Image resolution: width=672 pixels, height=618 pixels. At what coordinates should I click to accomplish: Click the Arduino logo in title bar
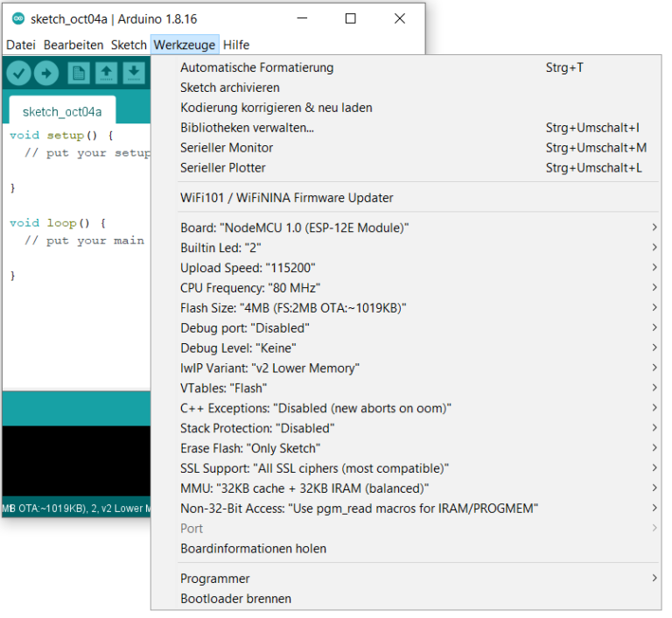[18, 18]
